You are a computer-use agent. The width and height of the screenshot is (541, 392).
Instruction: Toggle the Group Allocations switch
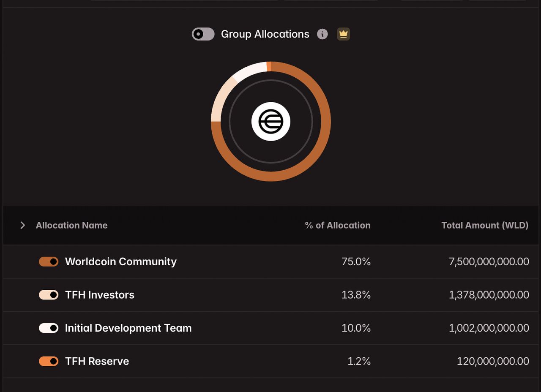pyautogui.click(x=203, y=34)
